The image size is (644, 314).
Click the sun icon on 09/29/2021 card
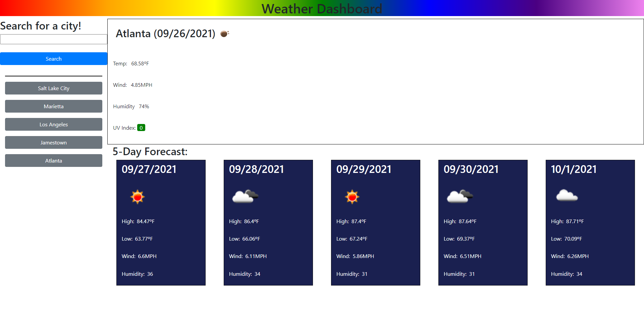tap(353, 197)
